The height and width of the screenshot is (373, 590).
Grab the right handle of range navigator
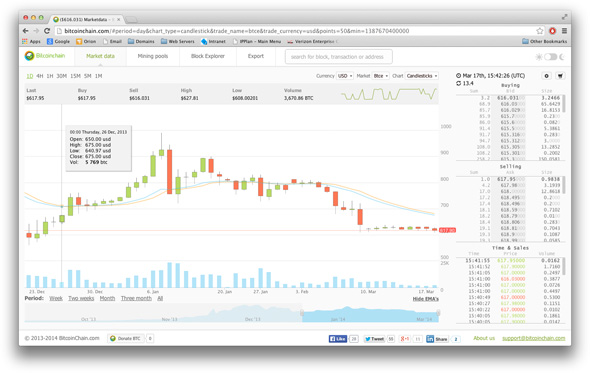(438, 313)
